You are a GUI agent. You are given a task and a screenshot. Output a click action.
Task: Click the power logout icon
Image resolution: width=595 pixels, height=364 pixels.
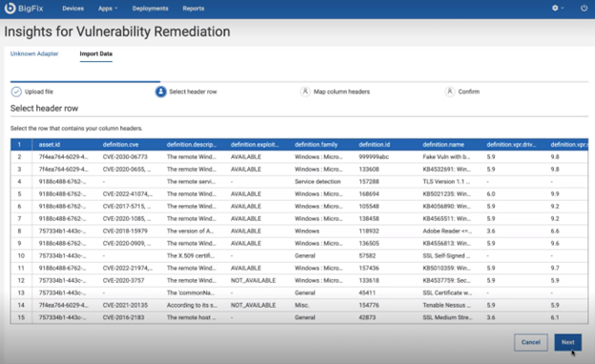pos(584,8)
